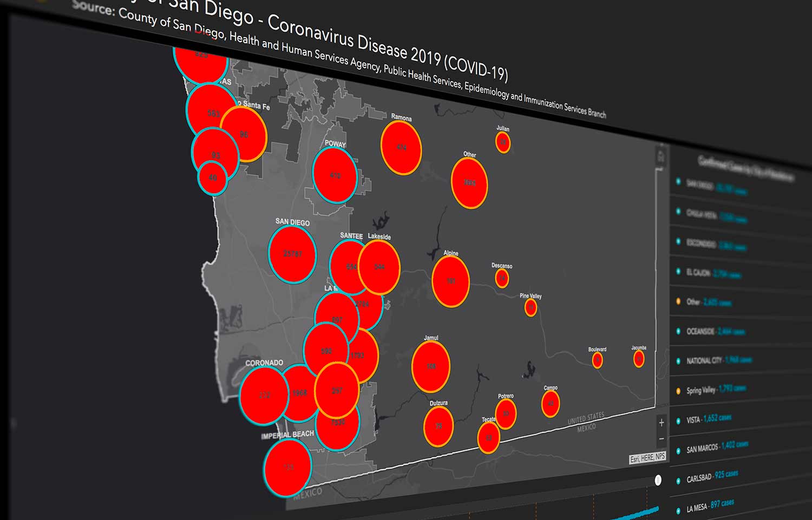The height and width of the screenshot is (520, 812).
Task: Select the Ramona case marker
Action: tap(401, 147)
